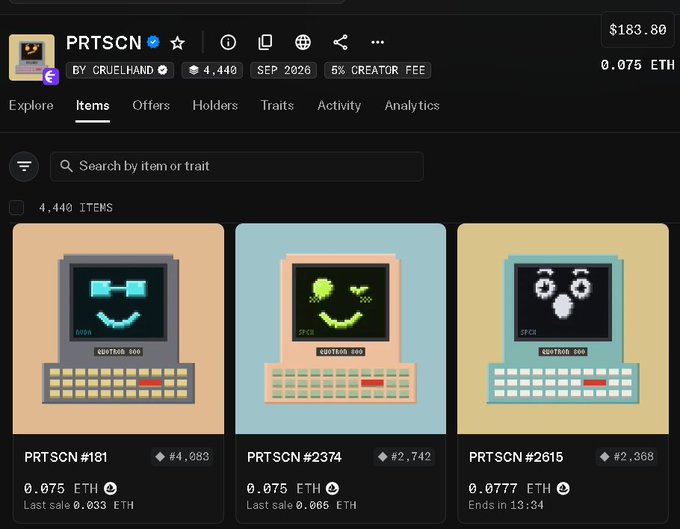Select the Items tab
Screen dimensions: 680x529
click(x=92, y=105)
